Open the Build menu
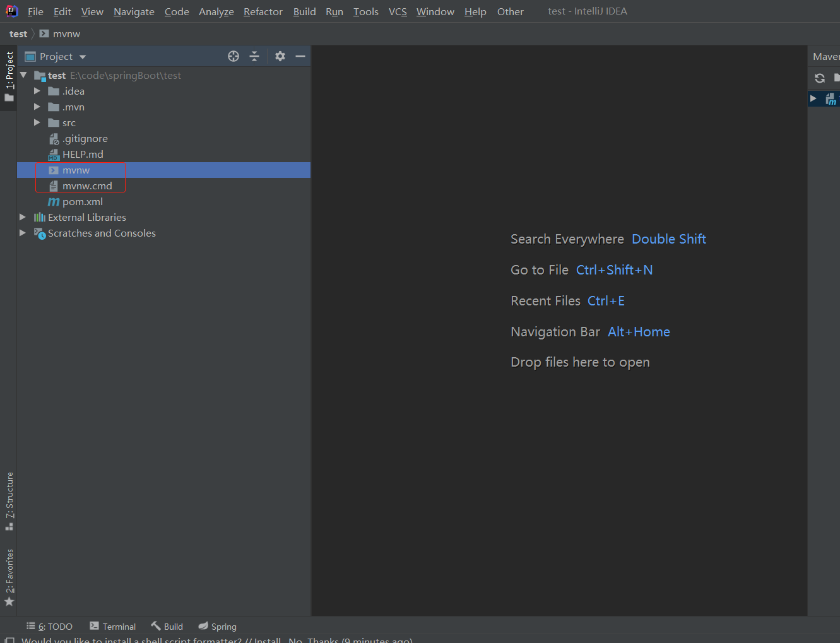Screen dimensions: 840x643 (x=304, y=11)
